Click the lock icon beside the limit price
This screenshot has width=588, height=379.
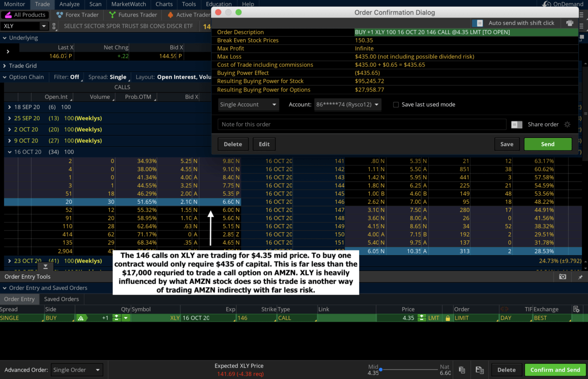[x=448, y=318]
